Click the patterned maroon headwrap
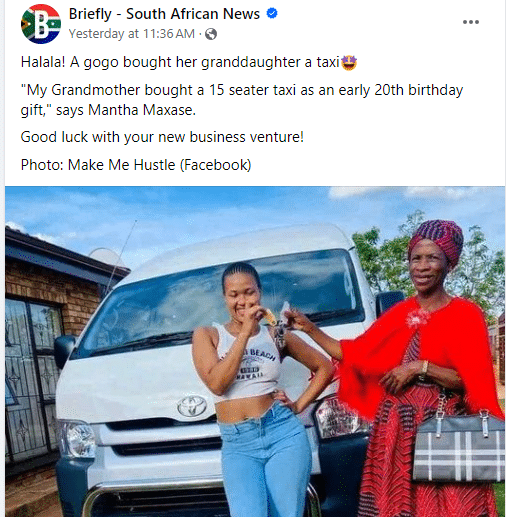 pyautogui.click(x=438, y=240)
